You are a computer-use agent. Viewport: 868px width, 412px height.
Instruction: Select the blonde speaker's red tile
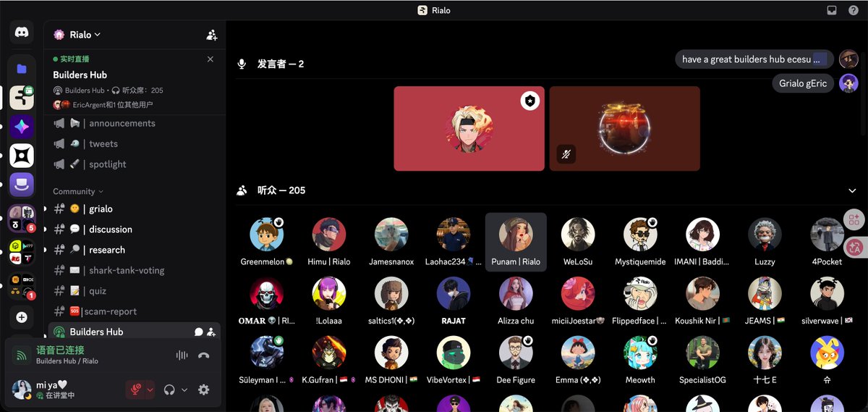(469, 128)
